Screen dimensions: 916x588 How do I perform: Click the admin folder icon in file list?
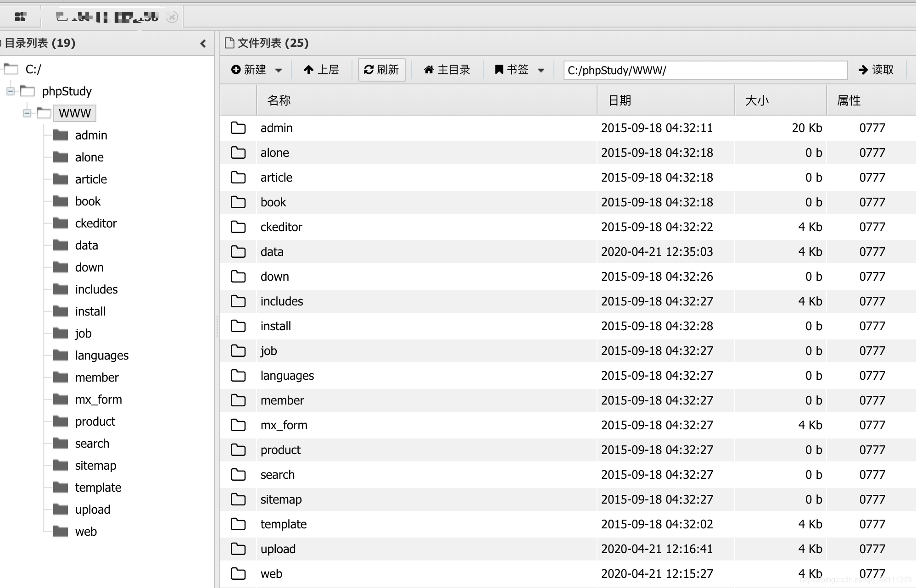[238, 128]
